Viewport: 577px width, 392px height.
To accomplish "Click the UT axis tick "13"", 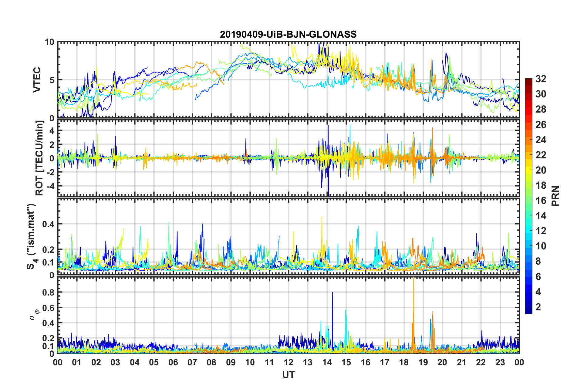I will click(x=308, y=362).
